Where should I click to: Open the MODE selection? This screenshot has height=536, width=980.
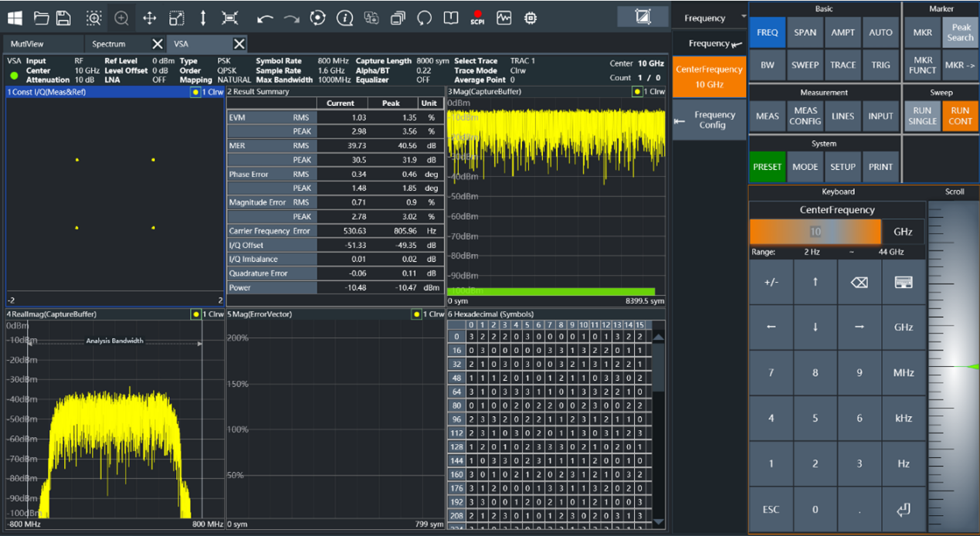tap(805, 167)
